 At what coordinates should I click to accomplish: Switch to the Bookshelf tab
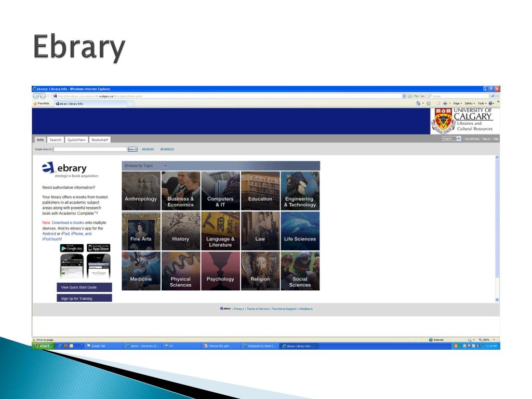100,140
